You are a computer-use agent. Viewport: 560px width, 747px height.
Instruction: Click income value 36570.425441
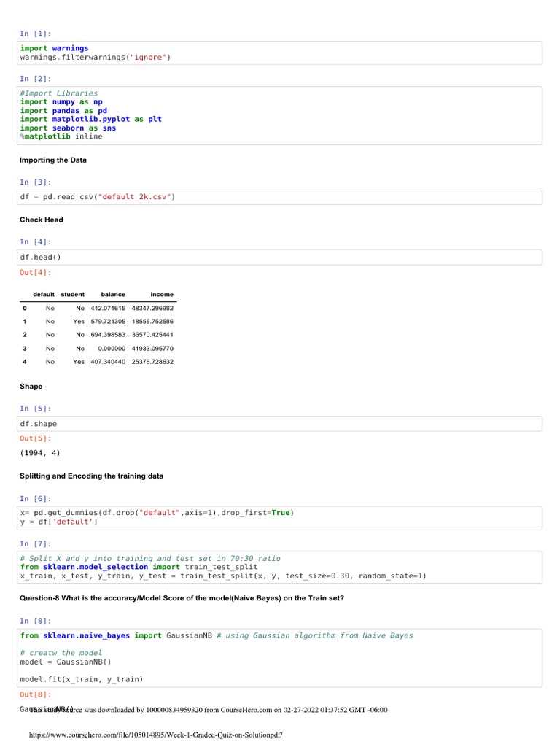click(x=152, y=335)
